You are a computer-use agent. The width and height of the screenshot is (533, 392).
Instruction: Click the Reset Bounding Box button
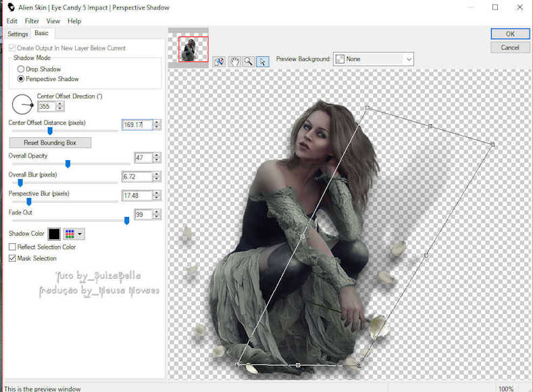[x=50, y=143]
